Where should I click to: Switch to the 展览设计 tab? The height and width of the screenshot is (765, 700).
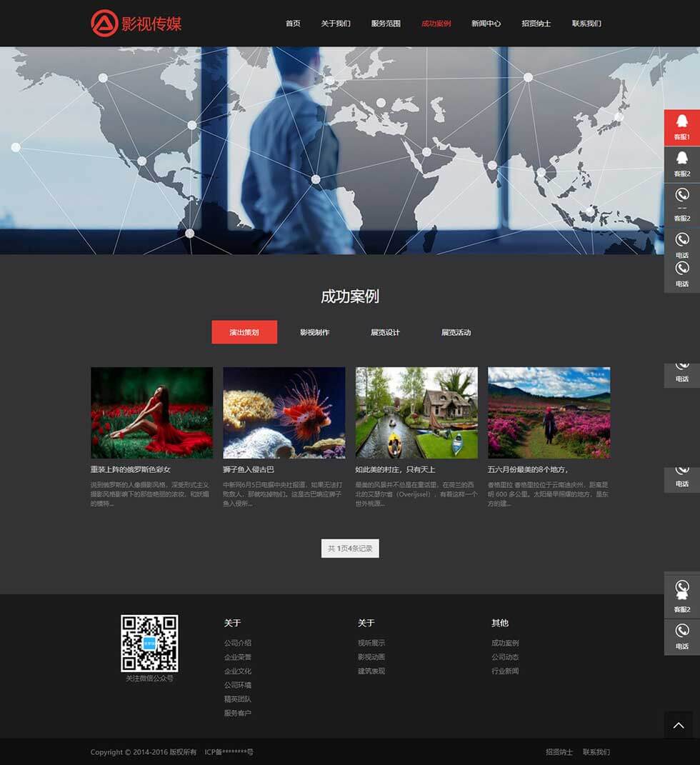385,332
